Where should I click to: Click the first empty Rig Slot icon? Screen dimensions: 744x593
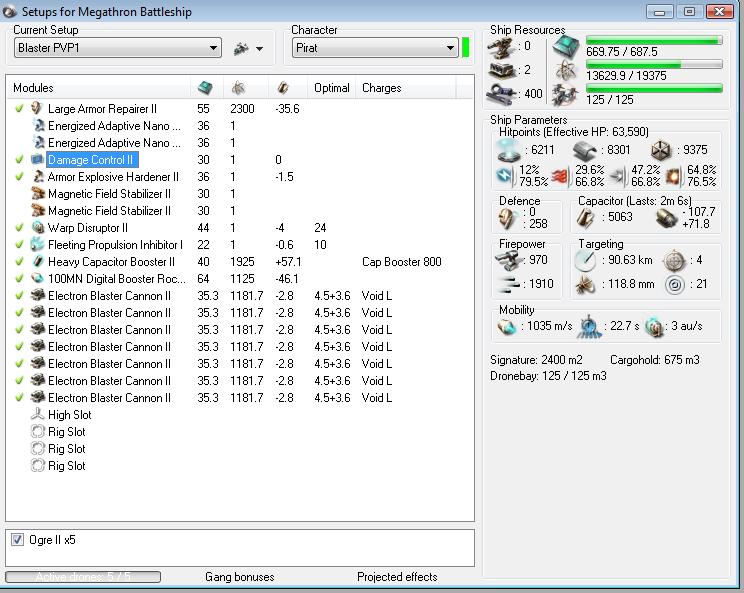[x=37, y=431]
